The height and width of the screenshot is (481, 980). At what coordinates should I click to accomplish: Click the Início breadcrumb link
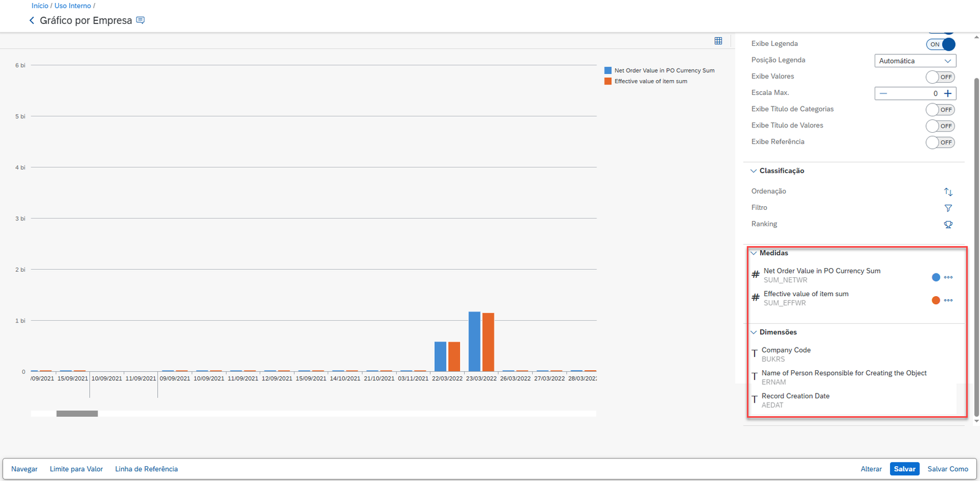click(40, 6)
